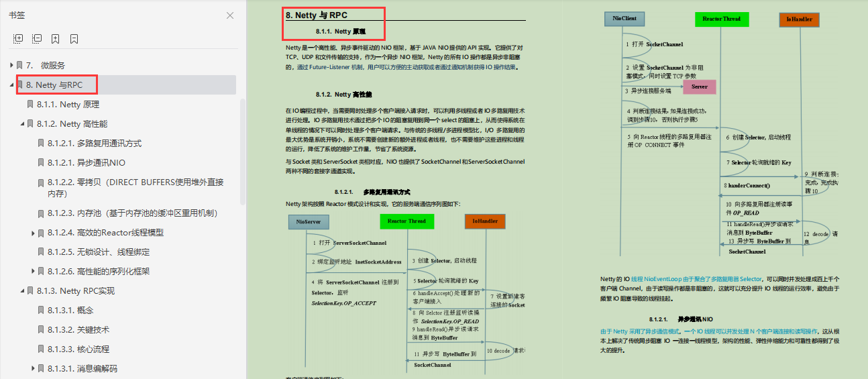Expand the 8.1.2.6. 高性能的序列化框架 arrow
Screen dimensions: 868x379
tap(33, 272)
